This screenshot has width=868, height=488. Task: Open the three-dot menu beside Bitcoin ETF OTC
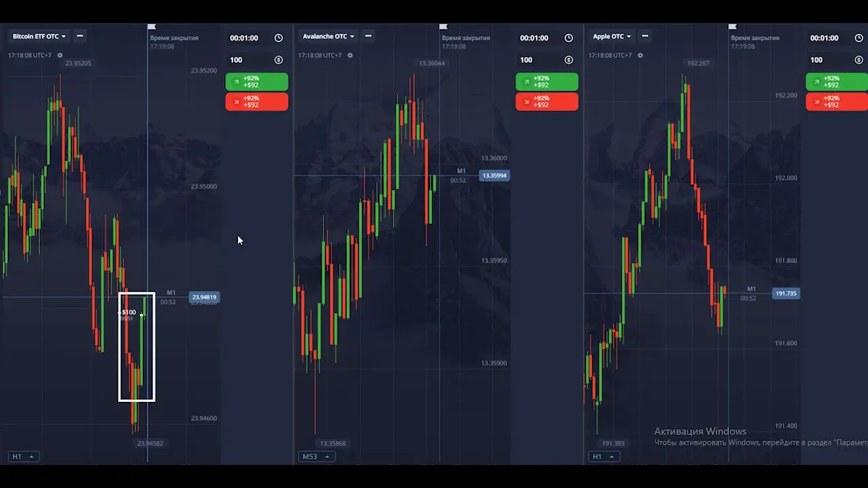tap(80, 36)
